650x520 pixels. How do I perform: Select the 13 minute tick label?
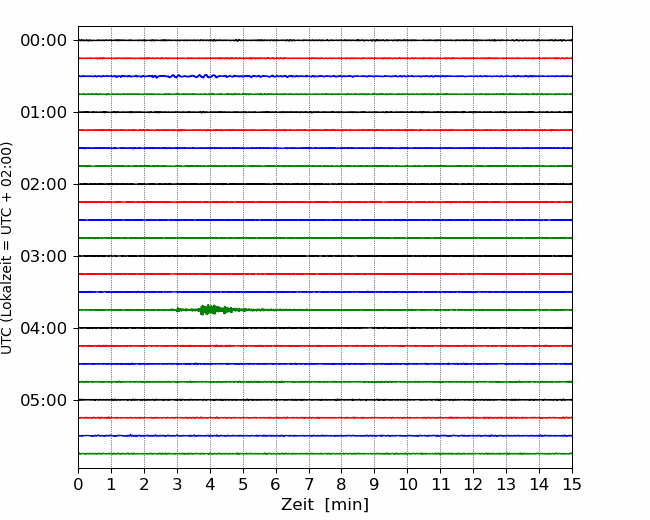506,484
